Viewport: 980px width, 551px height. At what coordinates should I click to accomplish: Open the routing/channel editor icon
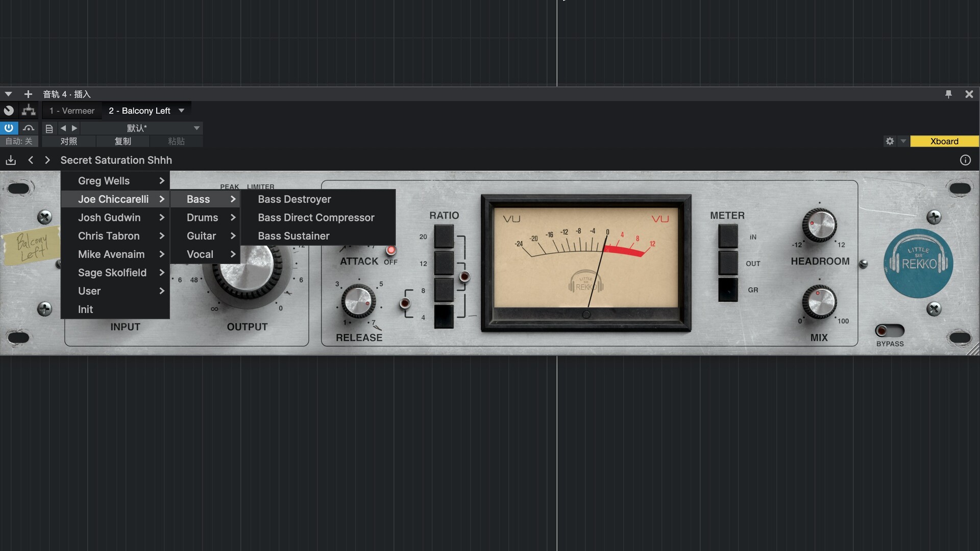coord(29,110)
